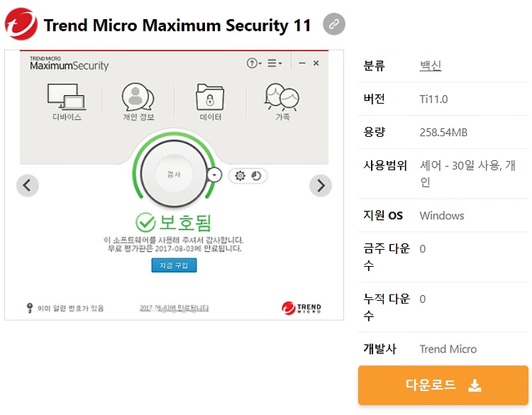
Task: Click the blue 지금 구입 button
Action: pyautogui.click(x=174, y=265)
